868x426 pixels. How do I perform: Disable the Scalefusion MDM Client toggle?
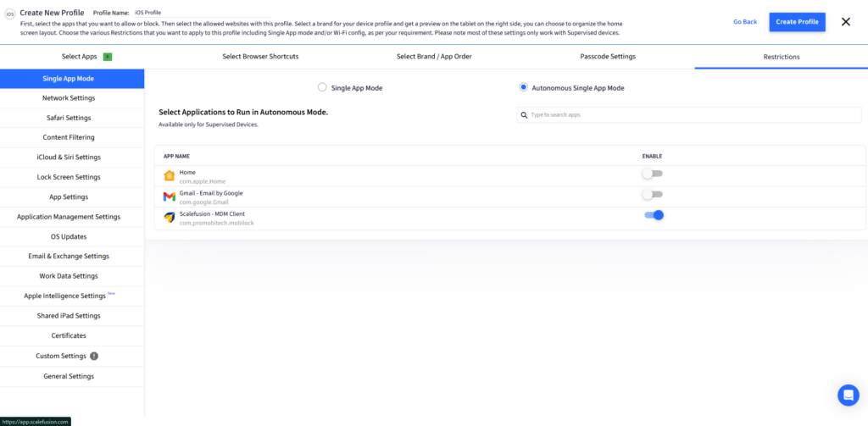[654, 215]
